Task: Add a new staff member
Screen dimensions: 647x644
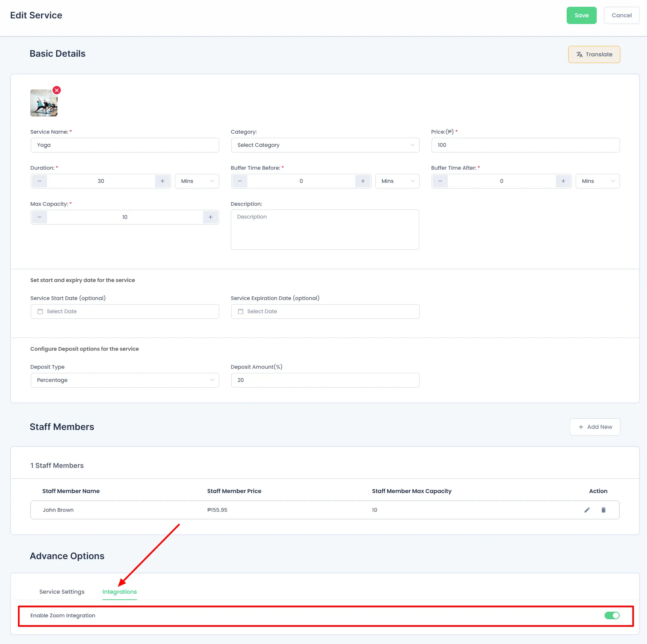Action: click(595, 427)
